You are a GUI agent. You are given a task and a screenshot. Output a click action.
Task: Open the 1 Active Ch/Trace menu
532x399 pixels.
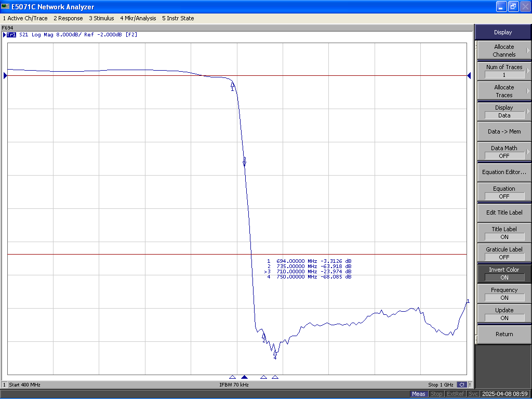coord(25,18)
